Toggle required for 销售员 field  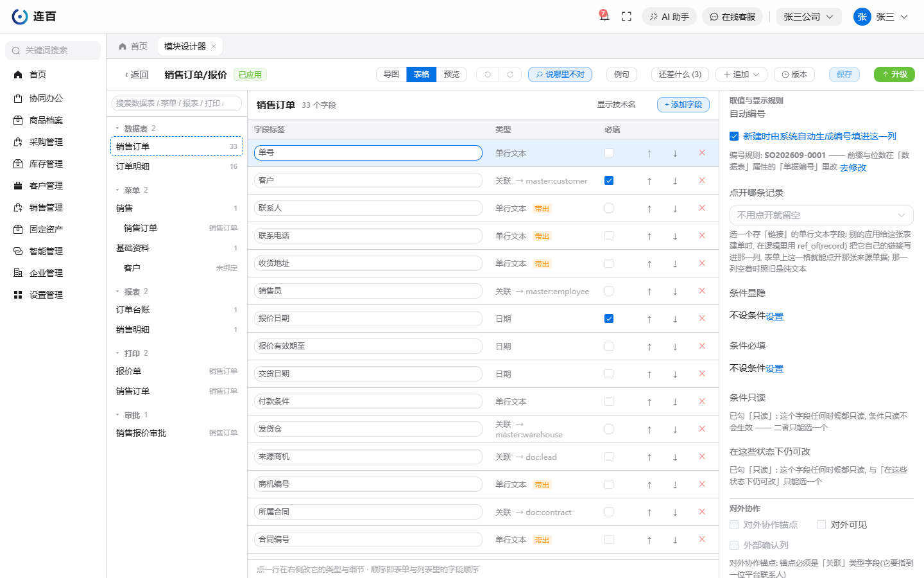click(609, 291)
